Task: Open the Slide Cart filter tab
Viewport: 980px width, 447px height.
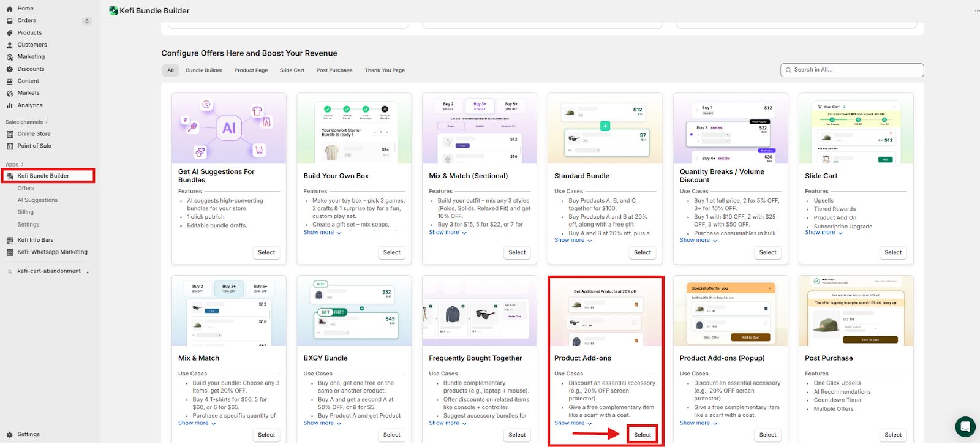Action: 292,70
